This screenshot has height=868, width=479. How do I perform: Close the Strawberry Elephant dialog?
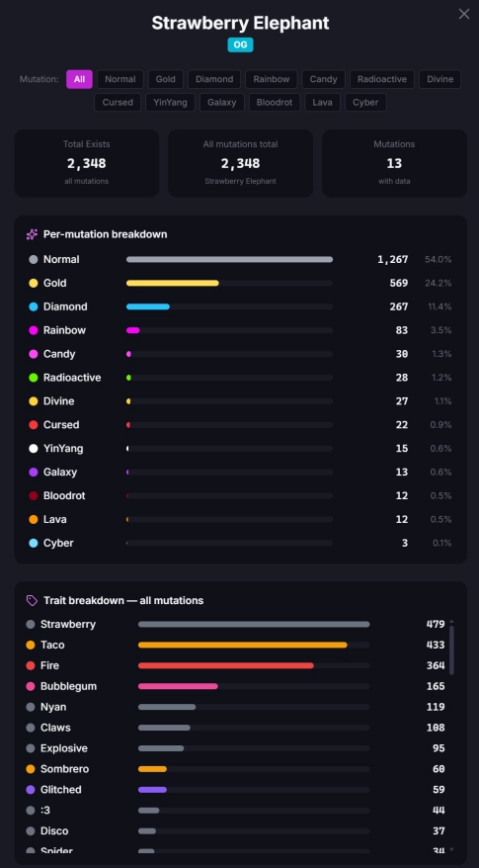coord(464,15)
